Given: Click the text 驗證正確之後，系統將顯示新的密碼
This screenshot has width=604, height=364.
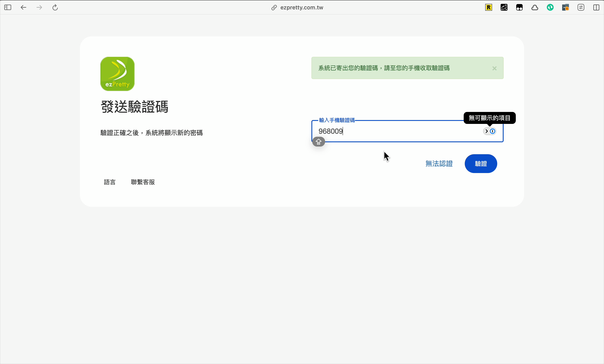Looking at the screenshot, I should [151, 133].
